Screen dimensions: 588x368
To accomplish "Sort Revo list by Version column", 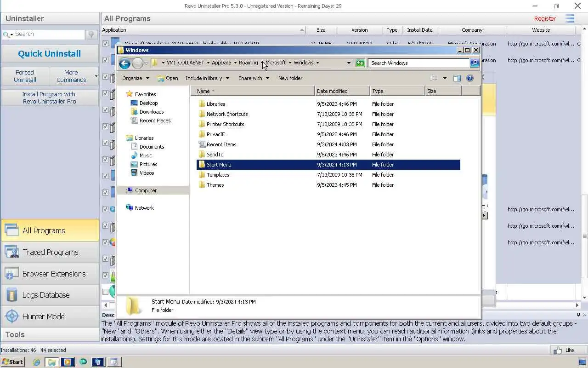I will pos(360,30).
